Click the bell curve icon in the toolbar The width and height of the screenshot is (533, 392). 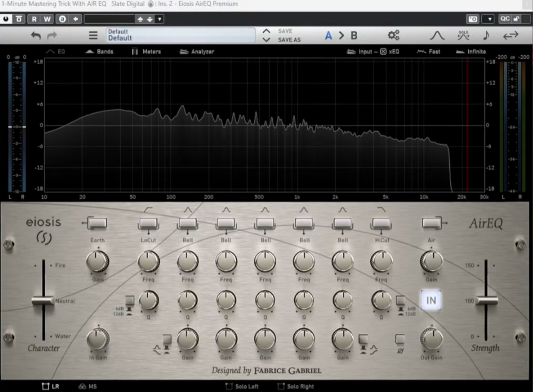point(437,35)
